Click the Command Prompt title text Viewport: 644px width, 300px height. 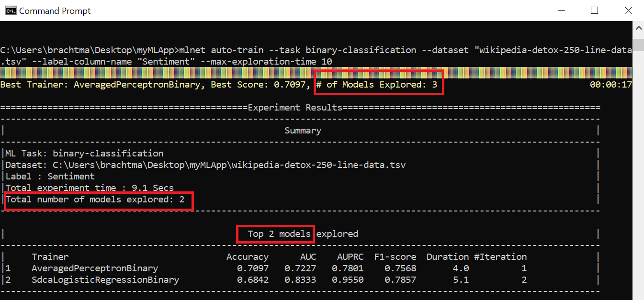[x=54, y=10]
